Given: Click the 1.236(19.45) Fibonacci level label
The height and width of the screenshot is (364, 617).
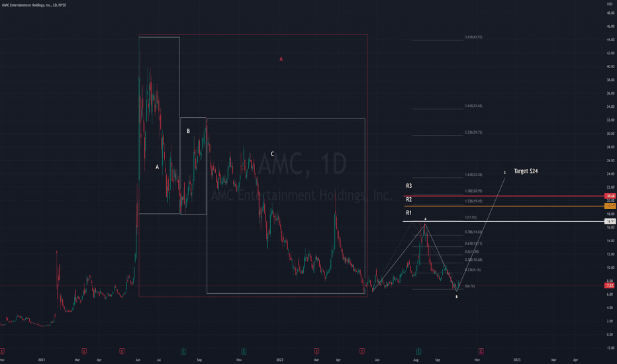Looking at the screenshot, I should pos(473,201).
